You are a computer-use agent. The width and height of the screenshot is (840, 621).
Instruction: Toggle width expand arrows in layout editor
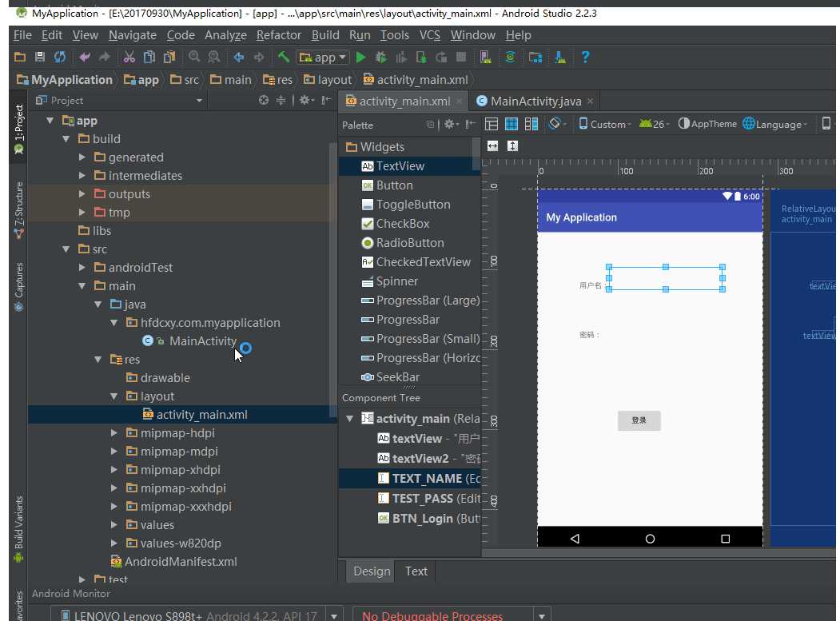(493, 145)
